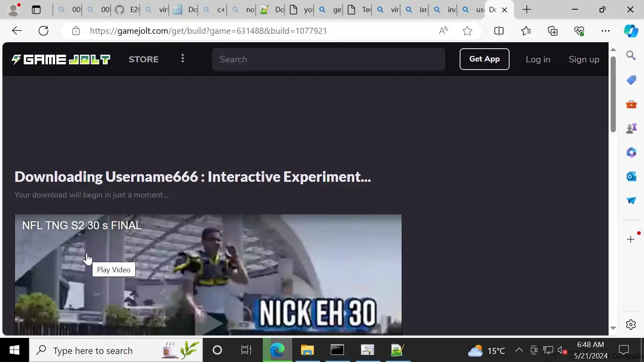The height and width of the screenshot is (362, 644).
Task: Open the Drop paper-plane sidebar icon
Action: click(x=631, y=200)
